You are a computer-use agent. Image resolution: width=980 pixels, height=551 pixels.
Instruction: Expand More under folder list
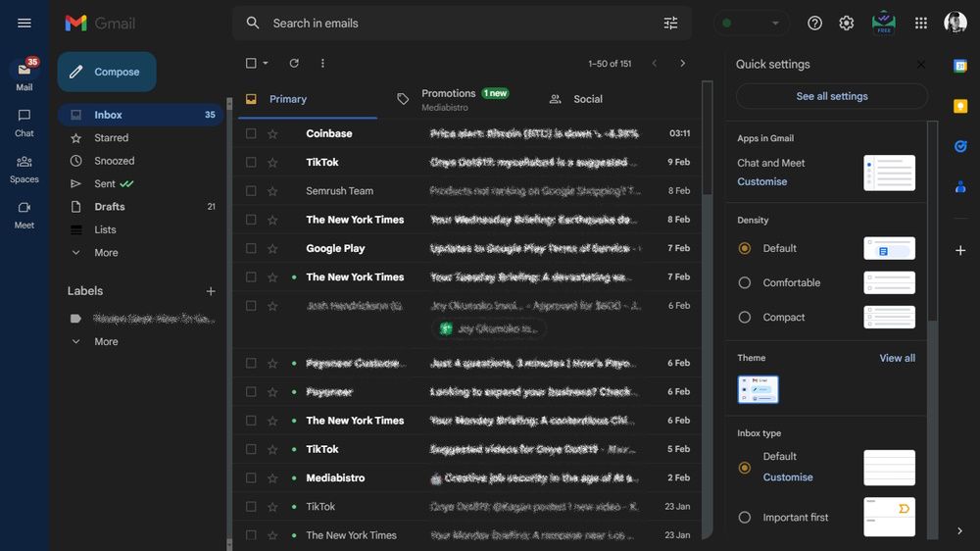106,253
